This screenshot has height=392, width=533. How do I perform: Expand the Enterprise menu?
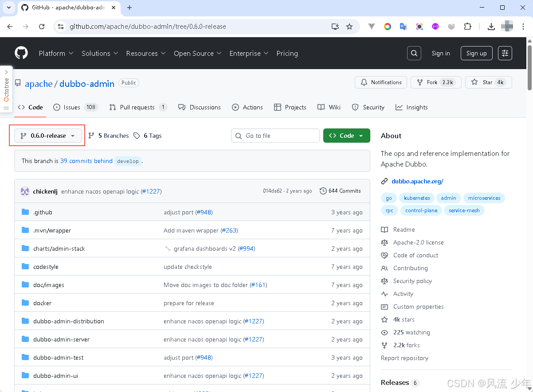249,53
